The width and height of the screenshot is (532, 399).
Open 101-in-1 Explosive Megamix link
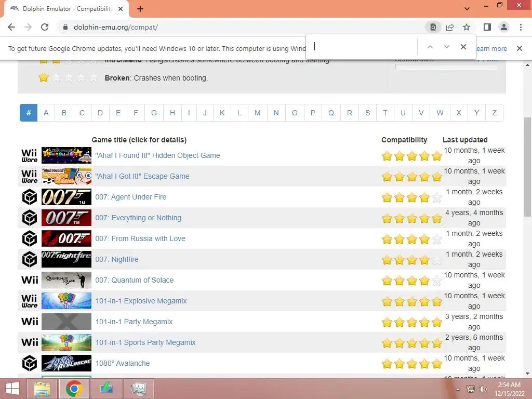click(x=141, y=301)
